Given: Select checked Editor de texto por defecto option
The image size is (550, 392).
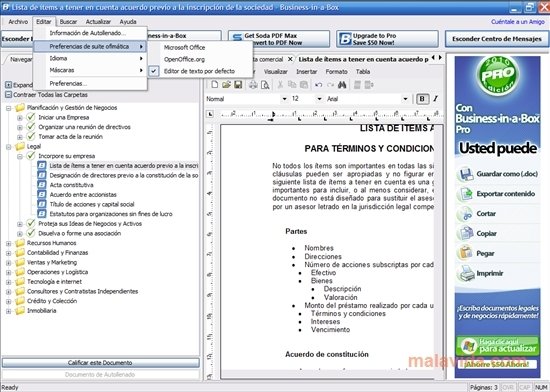Looking at the screenshot, I should pyautogui.click(x=199, y=71).
